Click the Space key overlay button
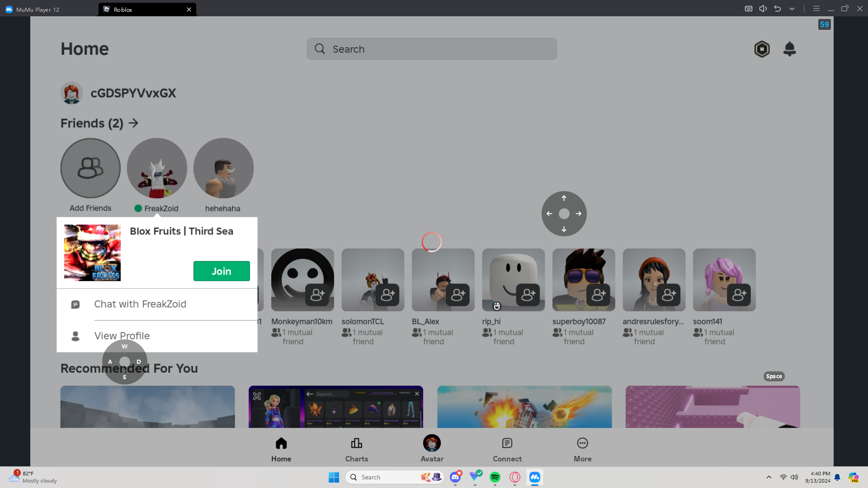Viewport: 868px width, 488px height. pos(774,376)
